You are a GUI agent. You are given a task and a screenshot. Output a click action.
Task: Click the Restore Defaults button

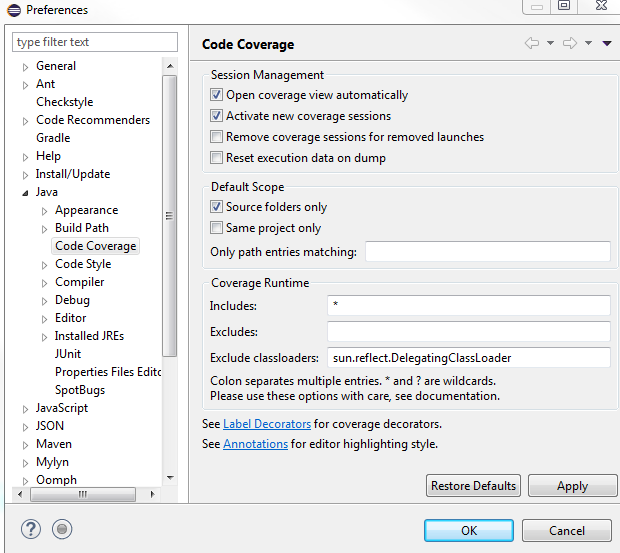click(473, 485)
